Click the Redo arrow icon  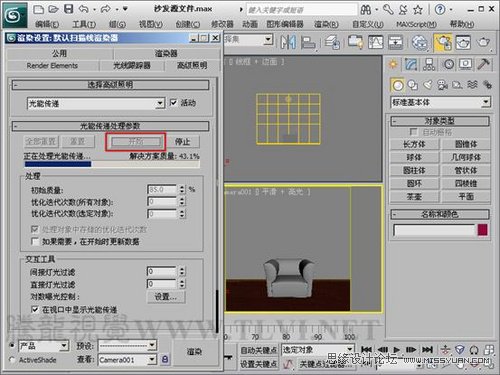click(105, 9)
